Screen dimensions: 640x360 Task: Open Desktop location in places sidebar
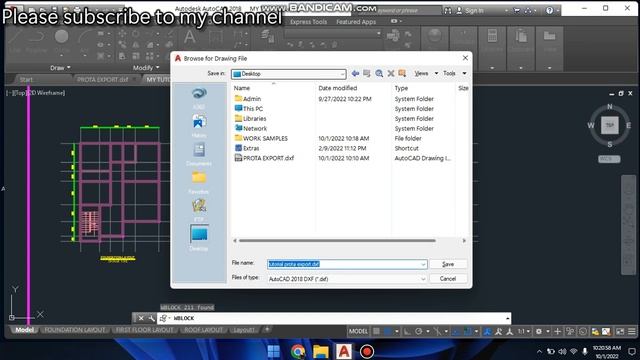pos(199,238)
